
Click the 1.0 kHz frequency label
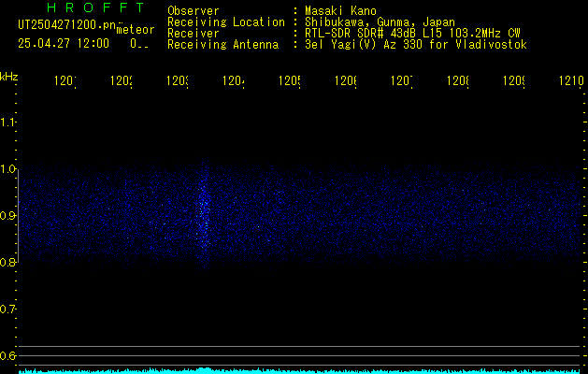point(7,169)
